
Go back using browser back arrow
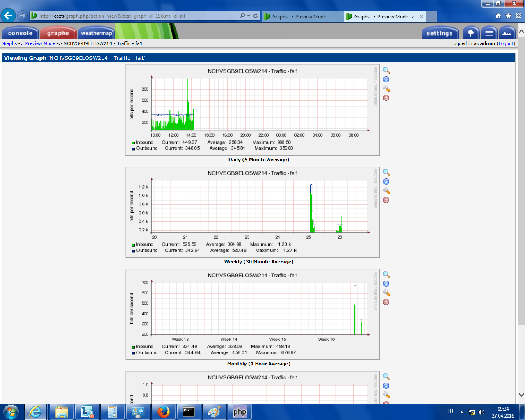8,16
